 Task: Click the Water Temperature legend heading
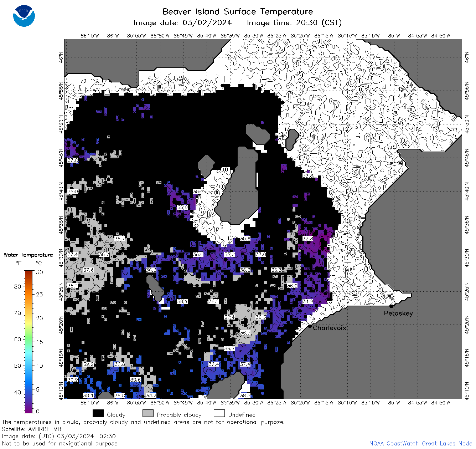tap(28, 255)
